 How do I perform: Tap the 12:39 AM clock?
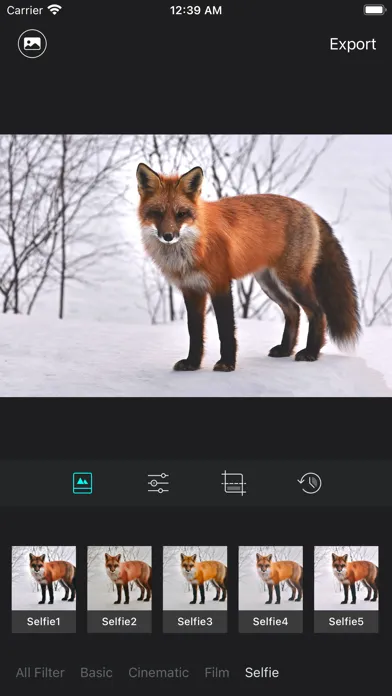pos(196,10)
